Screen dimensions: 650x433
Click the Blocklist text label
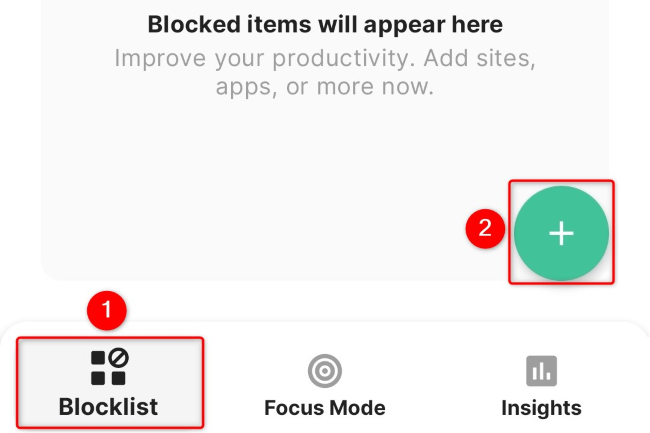(108, 407)
